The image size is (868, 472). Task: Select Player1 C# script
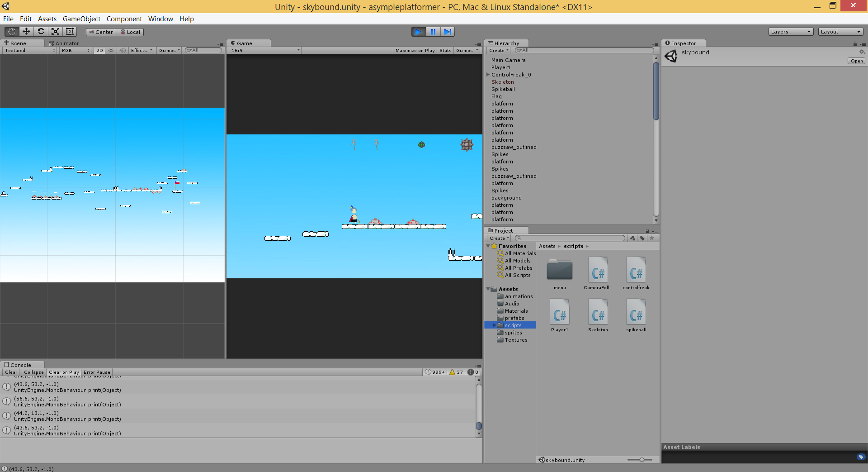tap(560, 315)
